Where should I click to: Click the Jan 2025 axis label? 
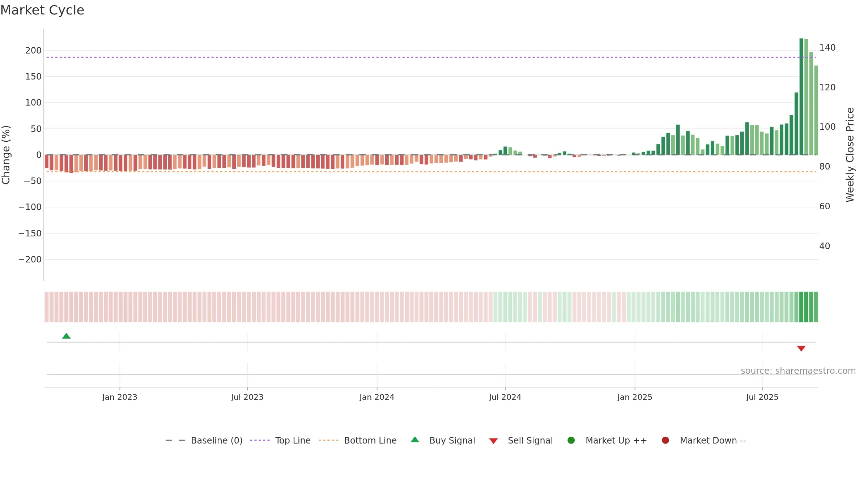coord(635,397)
